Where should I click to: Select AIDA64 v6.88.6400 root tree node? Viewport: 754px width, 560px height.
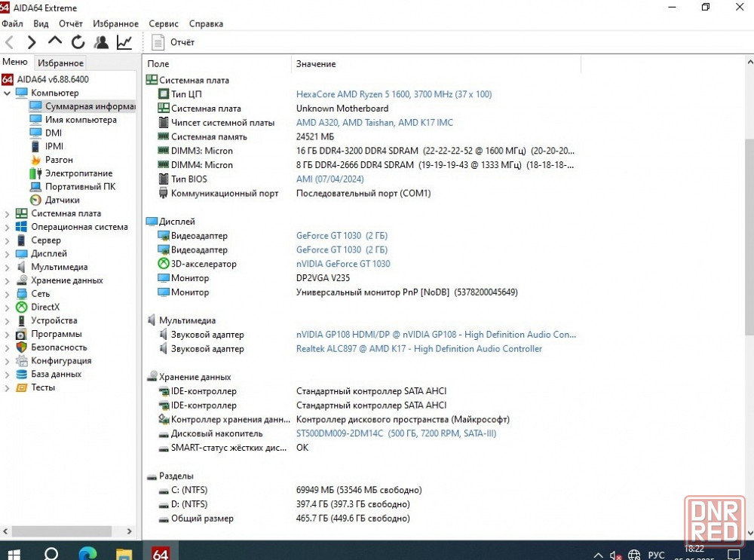pyautogui.click(x=53, y=79)
